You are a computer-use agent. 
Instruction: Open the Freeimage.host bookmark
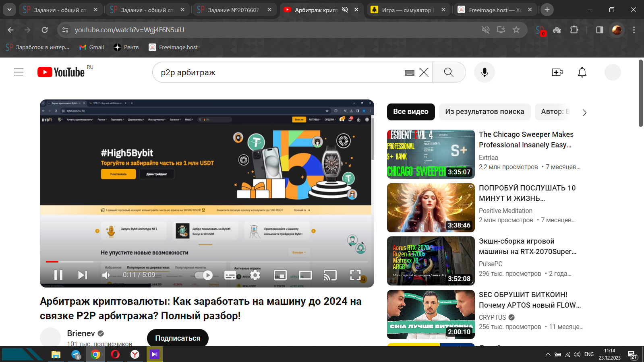click(x=174, y=47)
